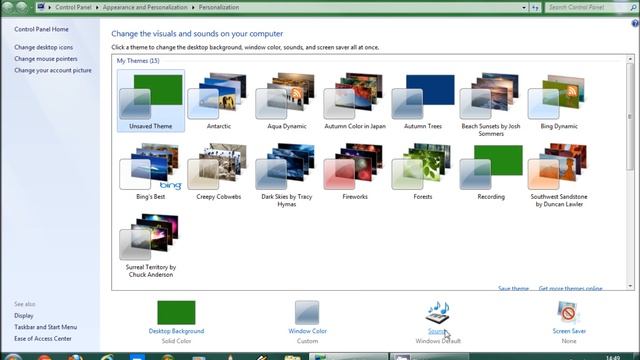Open Display under See also
The width and height of the screenshot is (640, 360).
[x=24, y=316]
